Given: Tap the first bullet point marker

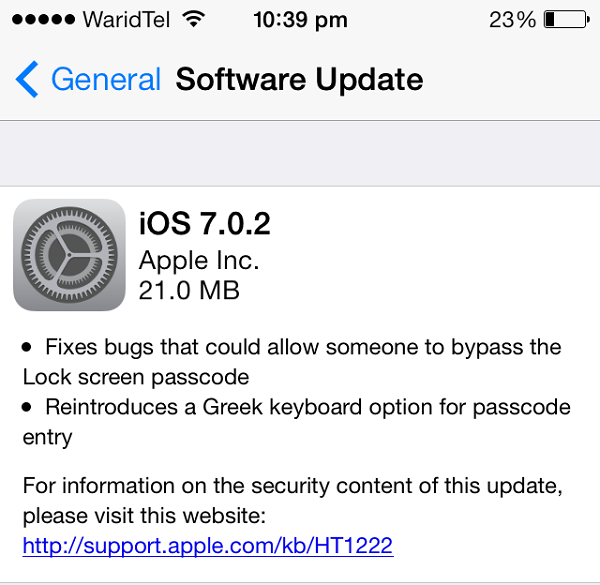Looking at the screenshot, I should point(26,347).
